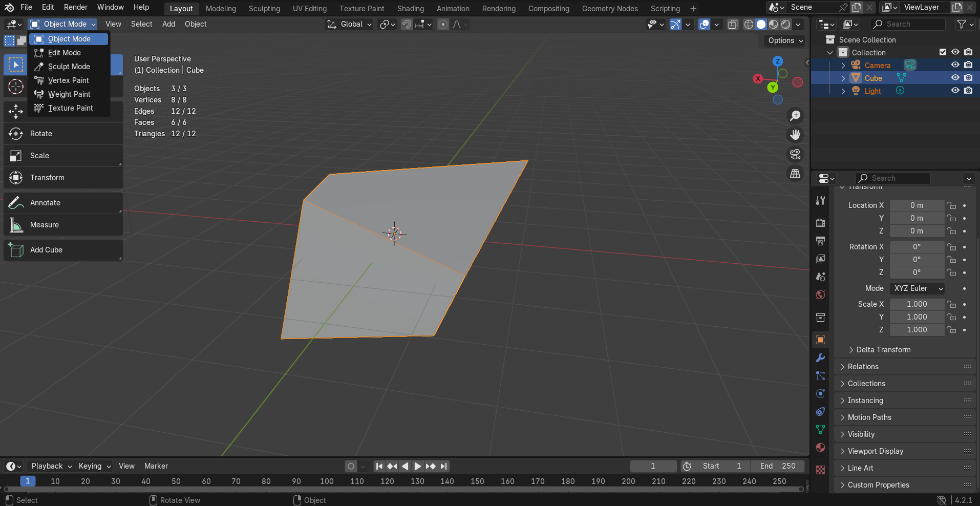
Task: Switch orthographic/perspective grid icon
Action: pos(795,174)
